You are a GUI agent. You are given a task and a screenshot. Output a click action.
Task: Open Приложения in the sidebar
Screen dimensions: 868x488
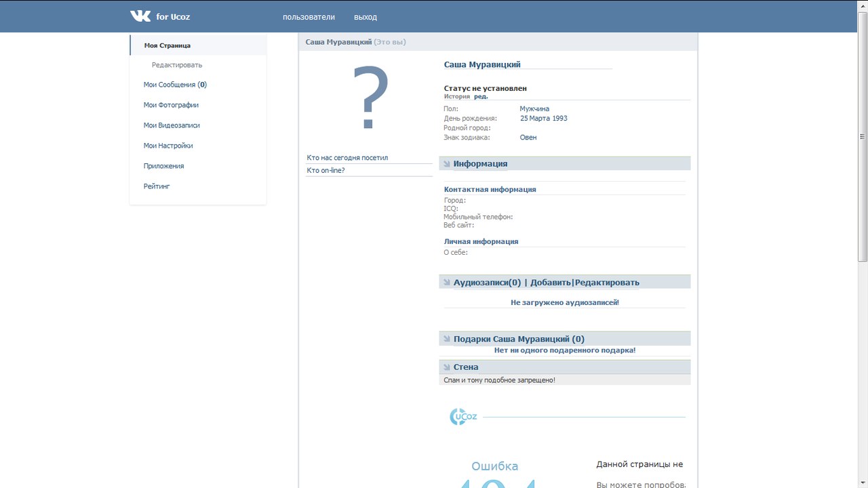coord(163,166)
